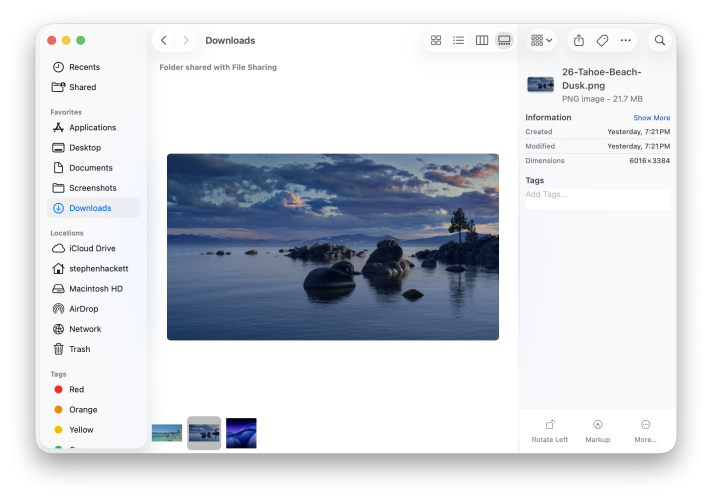Open AirDrop in the sidebar
This screenshot has width=712, height=500.
[83, 309]
